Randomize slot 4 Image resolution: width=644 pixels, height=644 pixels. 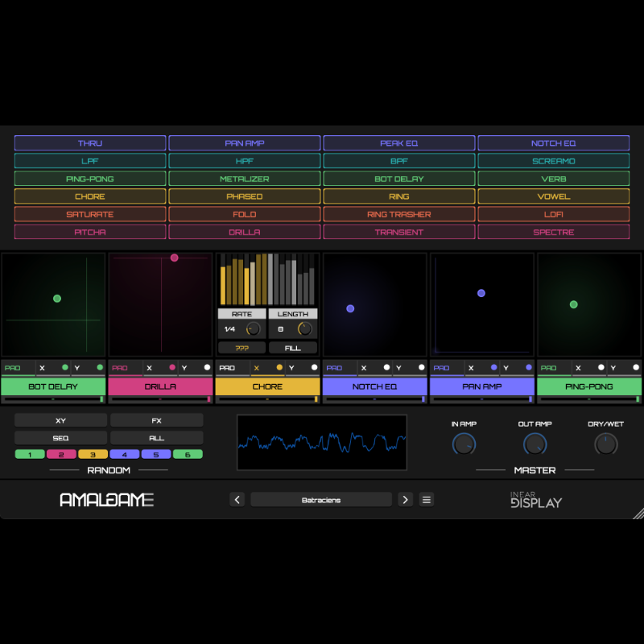coord(125,454)
